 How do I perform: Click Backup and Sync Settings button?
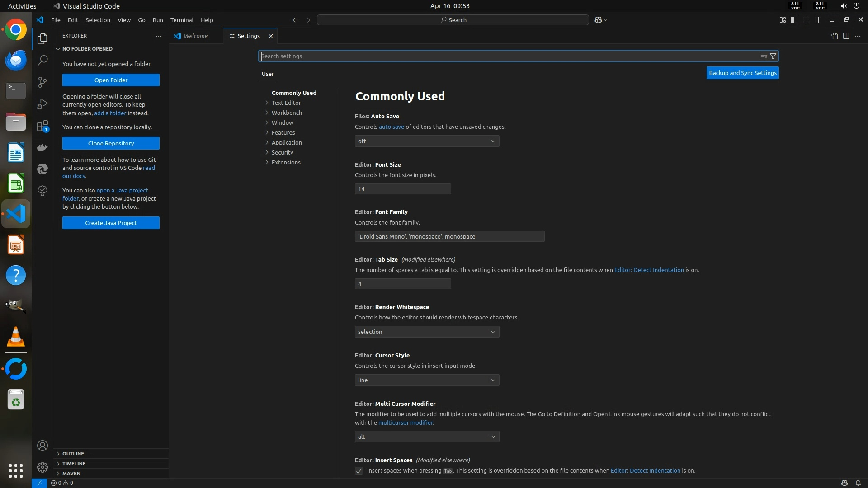pyautogui.click(x=742, y=73)
